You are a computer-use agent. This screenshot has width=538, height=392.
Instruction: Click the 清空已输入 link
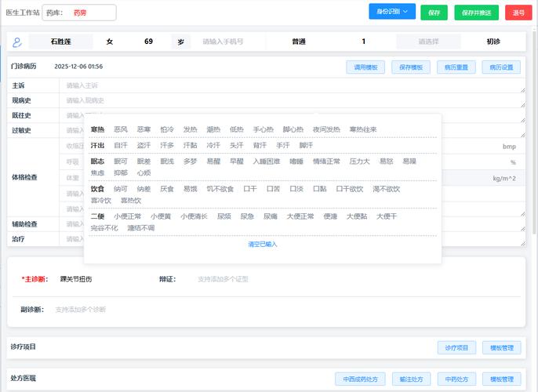click(x=263, y=244)
